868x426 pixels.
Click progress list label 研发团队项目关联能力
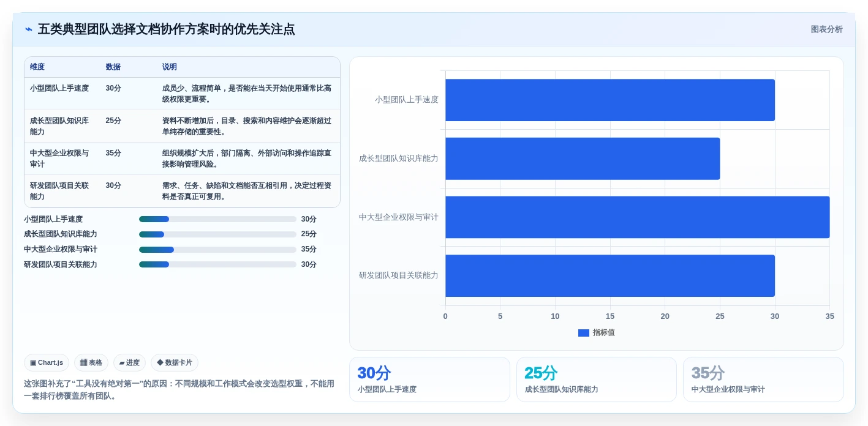pyautogui.click(x=61, y=264)
